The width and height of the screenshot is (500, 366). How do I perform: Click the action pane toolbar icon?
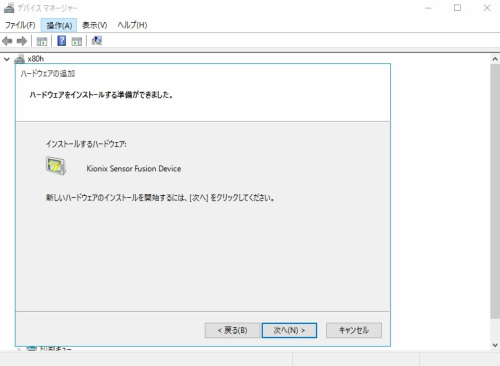(x=77, y=41)
